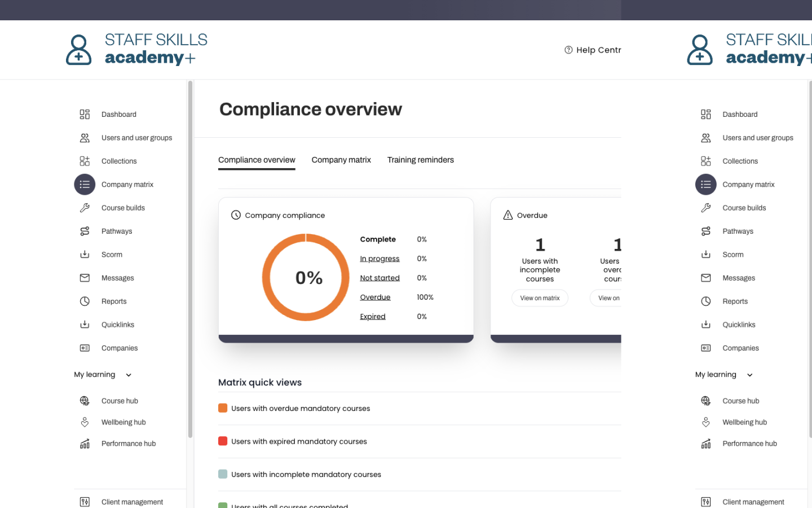Open Dashboard icon in main window sidebar

tap(85, 115)
